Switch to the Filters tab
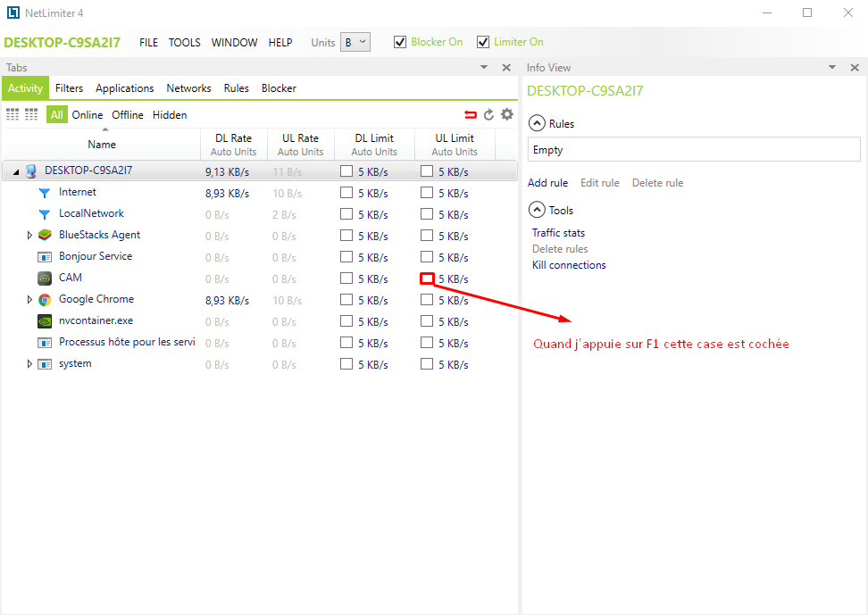The width and height of the screenshot is (868, 615). click(69, 88)
